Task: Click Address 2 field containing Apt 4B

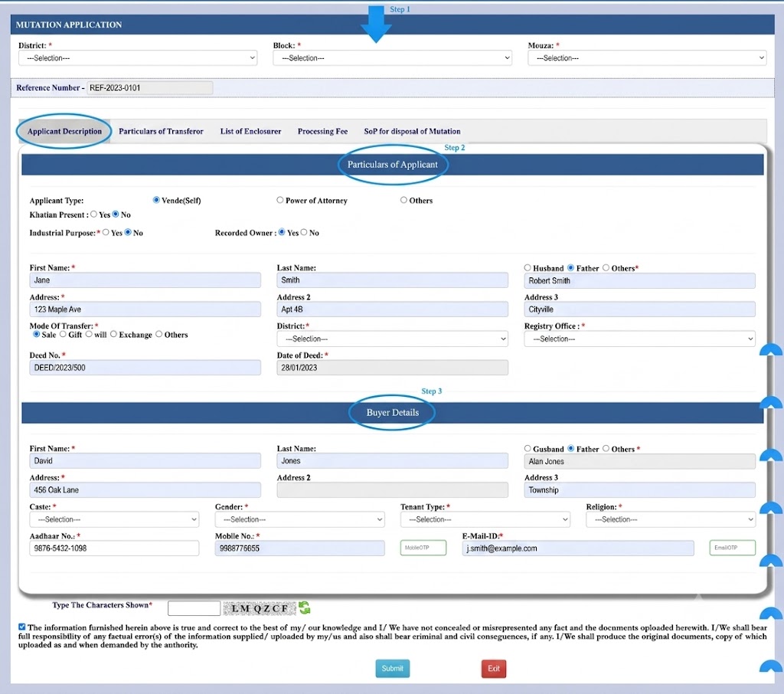Action: (392, 309)
